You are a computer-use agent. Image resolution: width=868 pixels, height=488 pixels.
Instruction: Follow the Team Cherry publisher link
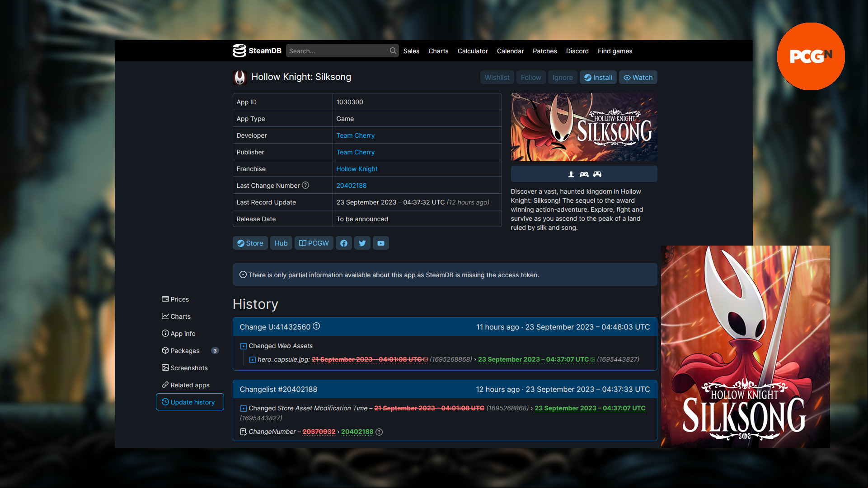(x=355, y=152)
